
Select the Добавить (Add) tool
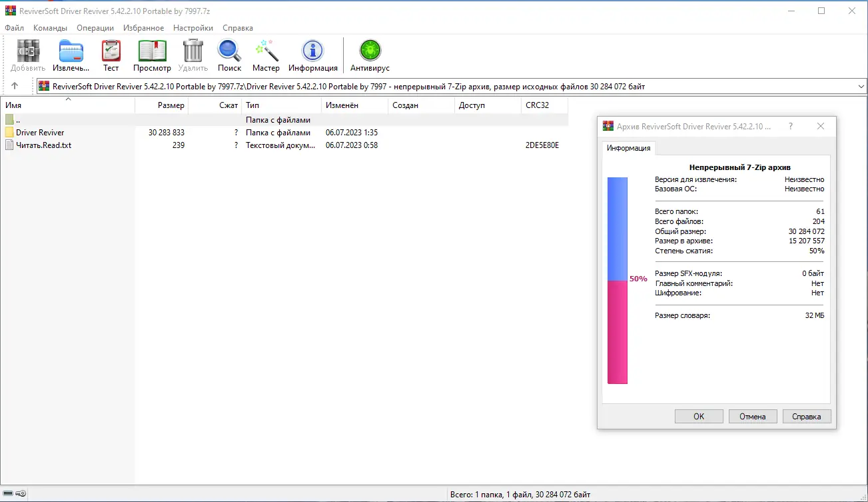[27, 55]
